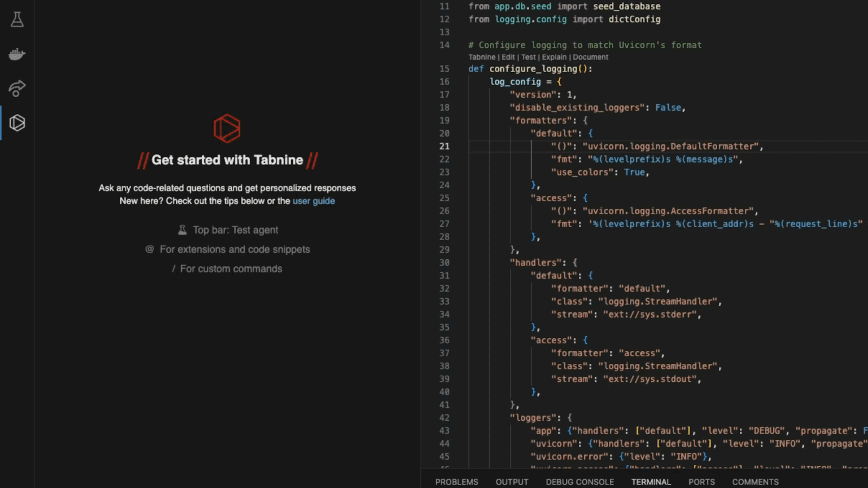Click the Document code lens action
Screen dimensions: 868x488
(x=591, y=57)
